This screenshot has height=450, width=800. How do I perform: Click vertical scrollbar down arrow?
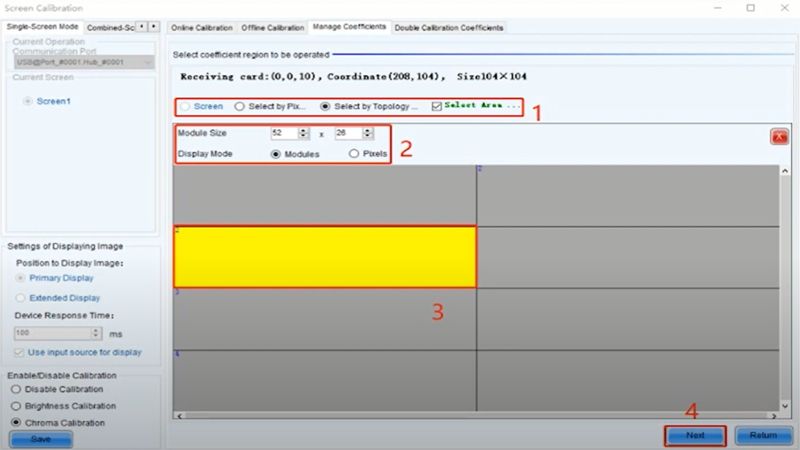(x=785, y=406)
